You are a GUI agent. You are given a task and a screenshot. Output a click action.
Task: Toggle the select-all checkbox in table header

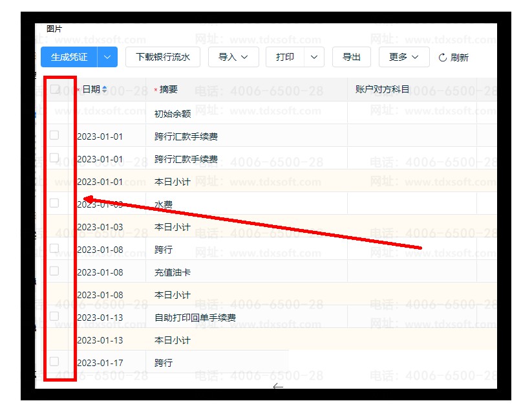click(55, 89)
